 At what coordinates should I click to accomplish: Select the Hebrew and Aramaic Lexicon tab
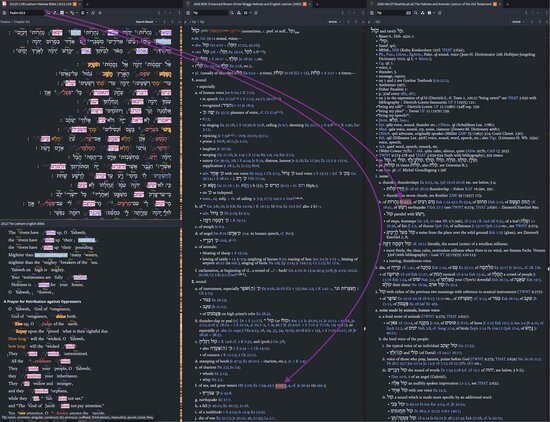click(435, 4)
